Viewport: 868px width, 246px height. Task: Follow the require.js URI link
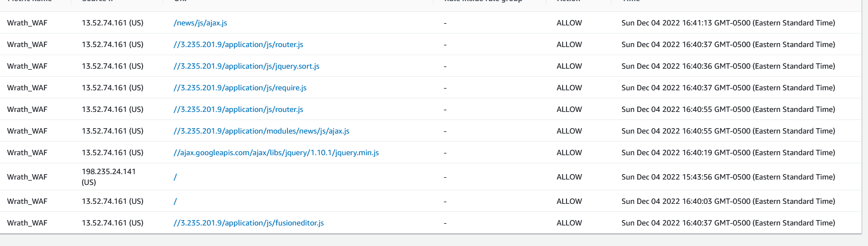tap(239, 88)
